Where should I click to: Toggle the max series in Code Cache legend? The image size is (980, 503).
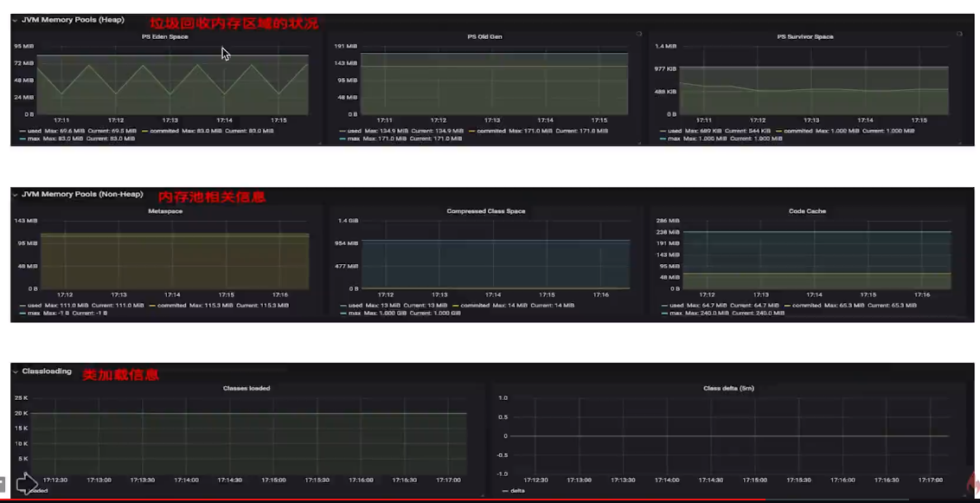(x=676, y=313)
